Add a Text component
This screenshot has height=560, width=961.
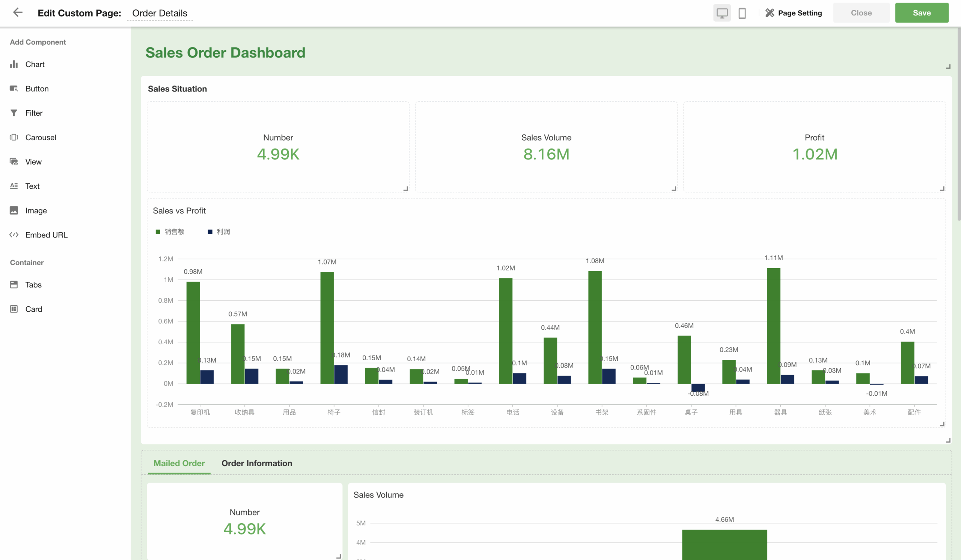32,186
